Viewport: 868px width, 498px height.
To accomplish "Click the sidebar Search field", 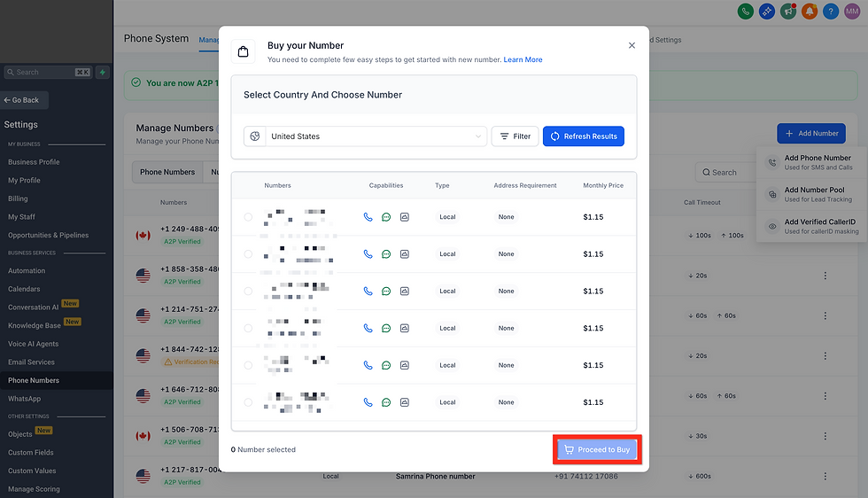I will tap(47, 72).
